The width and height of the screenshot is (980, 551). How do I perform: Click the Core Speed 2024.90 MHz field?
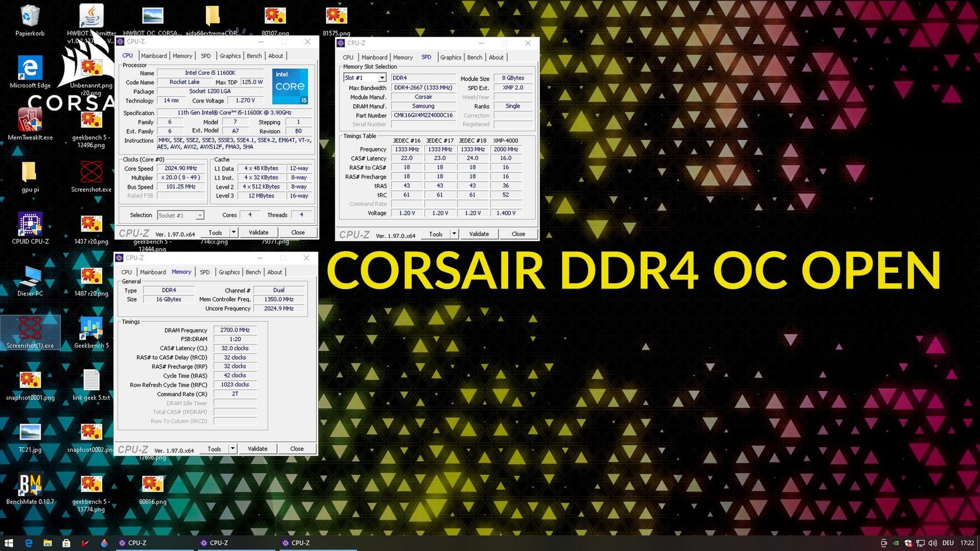pyautogui.click(x=181, y=168)
